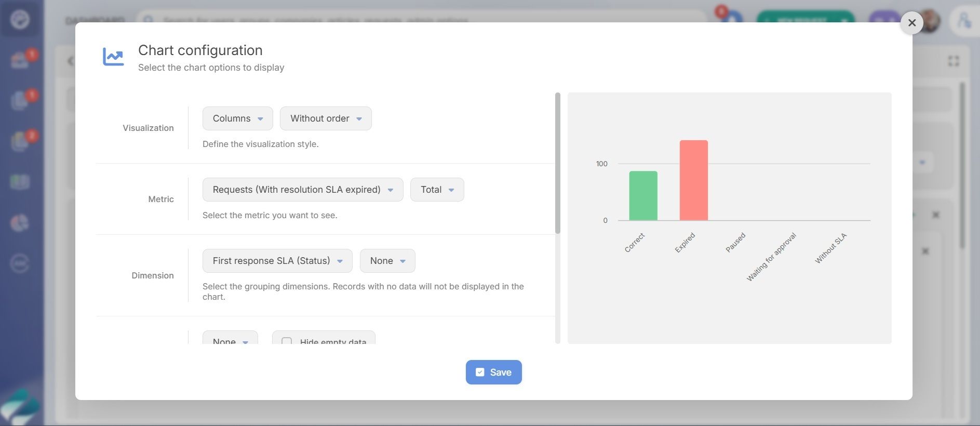Click the Paused axis label
This screenshot has width=980, height=426.
pos(735,243)
